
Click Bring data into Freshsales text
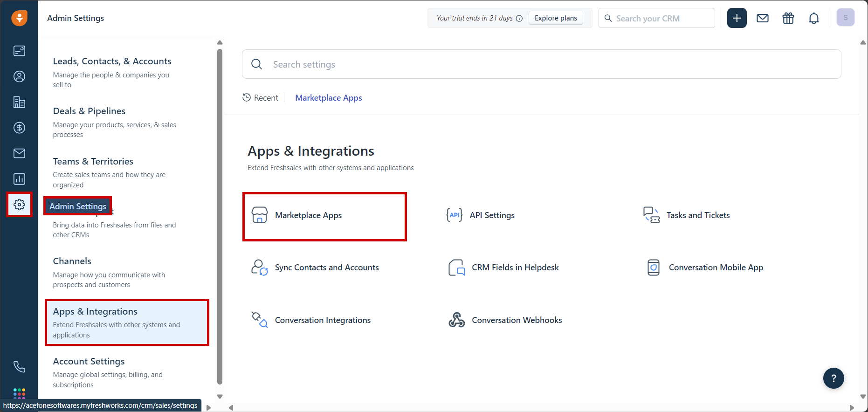(x=115, y=230)
